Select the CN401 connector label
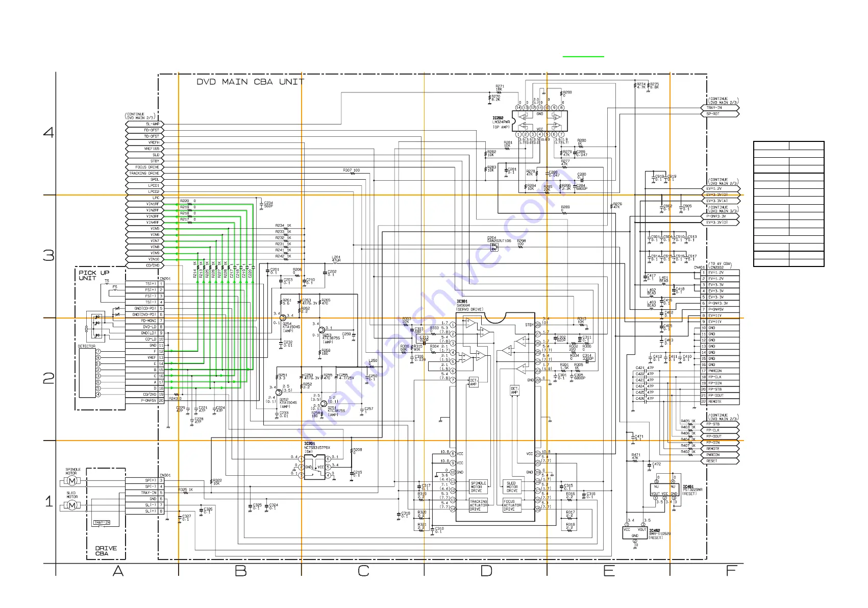Screen dimensions: 868x608 coord(699,267)
